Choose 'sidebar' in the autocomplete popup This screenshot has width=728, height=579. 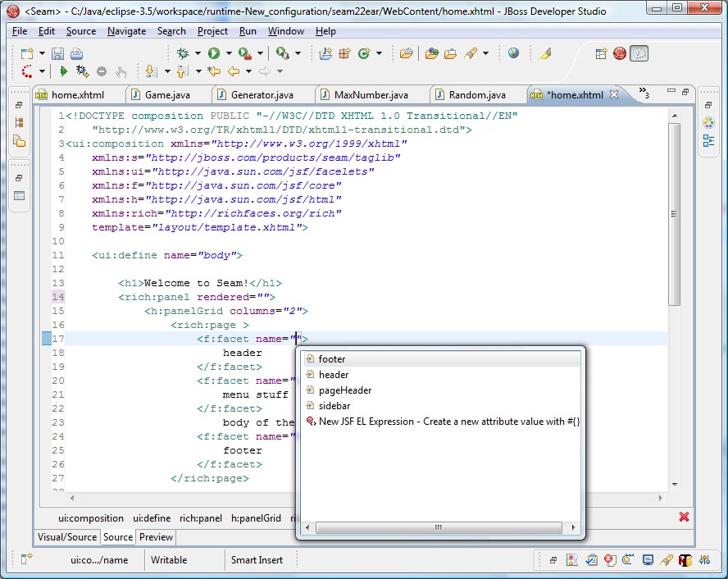click(x=334, y=406)
